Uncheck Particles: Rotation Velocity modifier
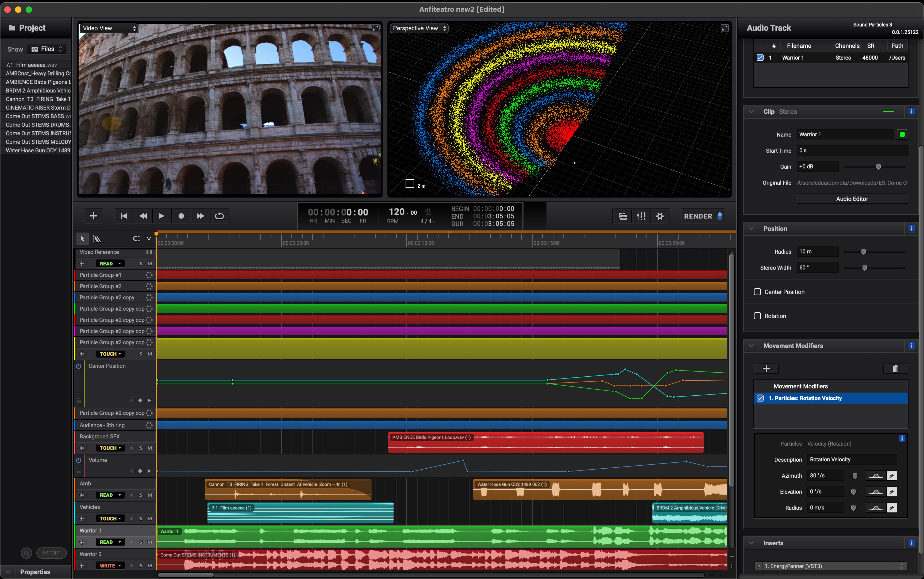Screen dimensions: 924x579 pos(760,398)
